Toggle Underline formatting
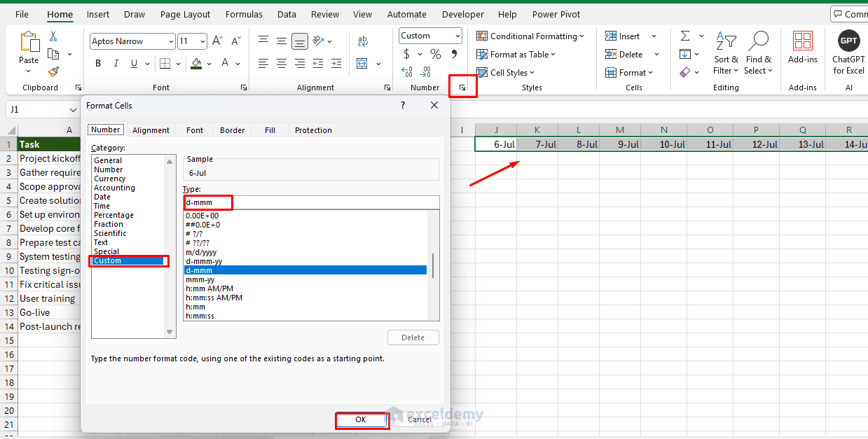 (134, 63)
